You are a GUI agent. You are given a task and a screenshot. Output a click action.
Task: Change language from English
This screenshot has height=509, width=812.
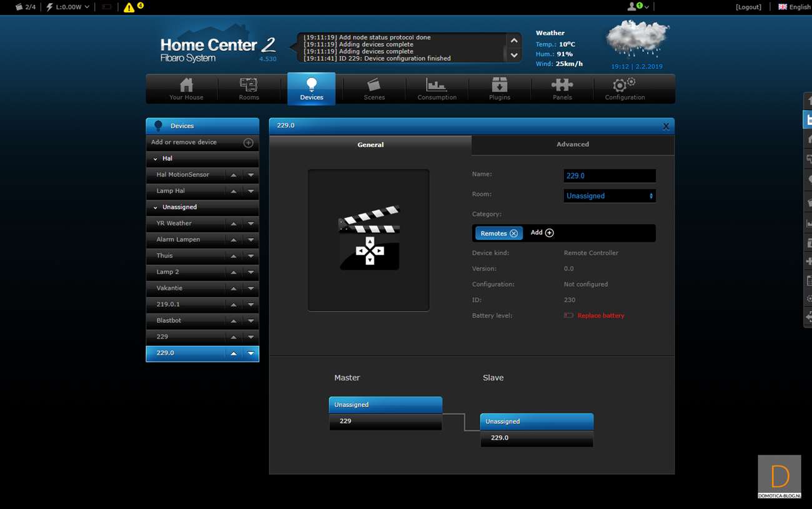[794, 7]
